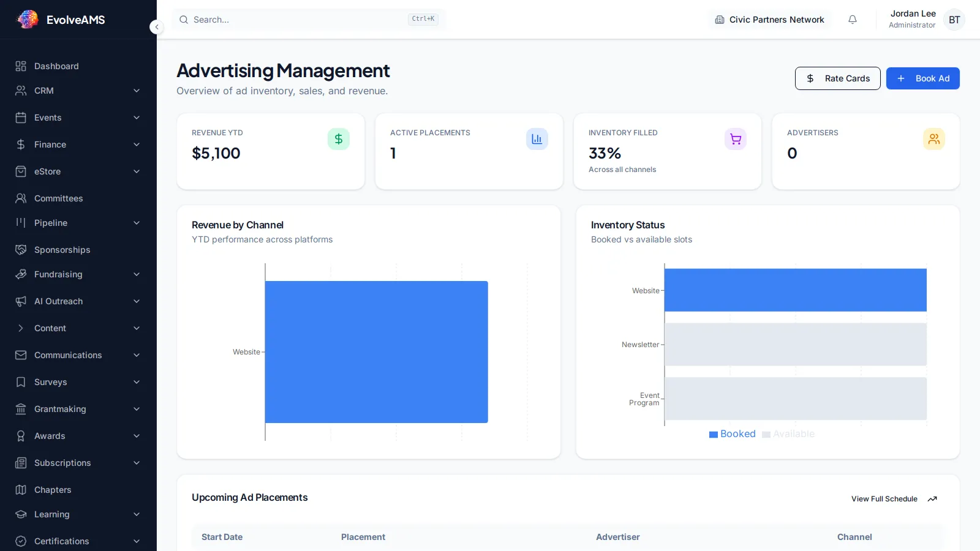Click the CRM people icon
This screenshot has width=980, height=551.
click(x=21, y=91)
